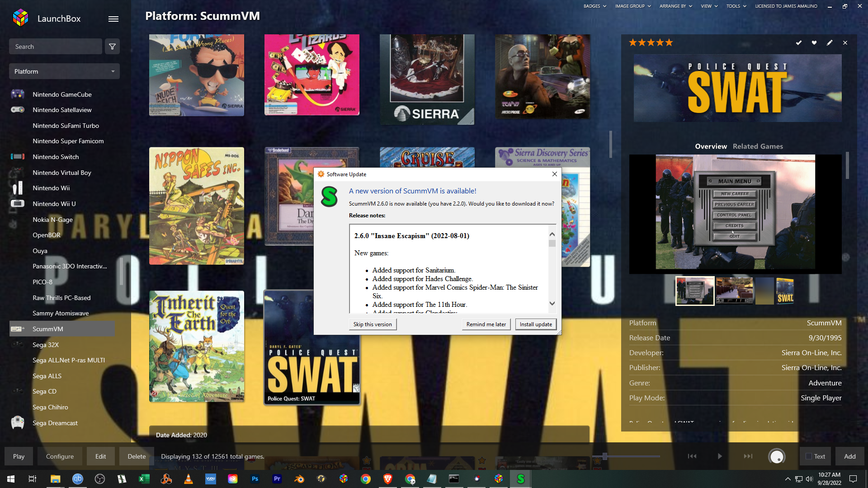Mark game completed with checkmark icon
The image size is (868, 488).
point(799,42)
